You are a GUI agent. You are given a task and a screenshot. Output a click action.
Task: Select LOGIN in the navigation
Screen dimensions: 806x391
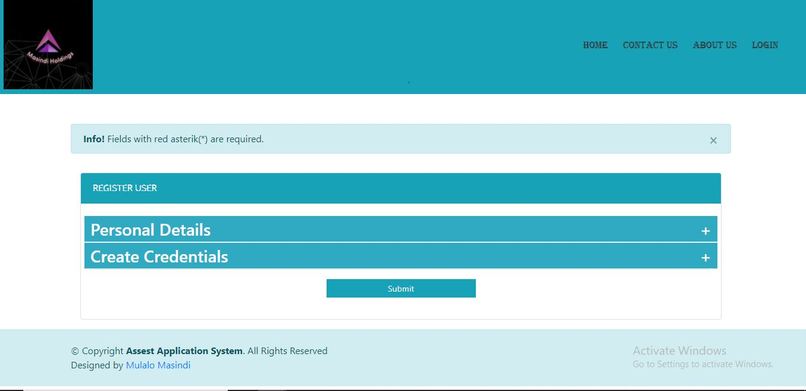tap(765, 45)
